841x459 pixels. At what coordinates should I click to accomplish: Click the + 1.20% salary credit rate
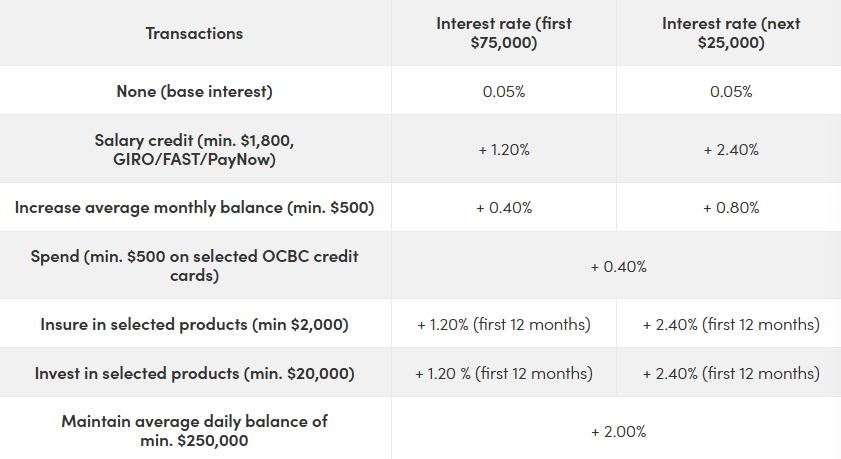tap(503, 149)
